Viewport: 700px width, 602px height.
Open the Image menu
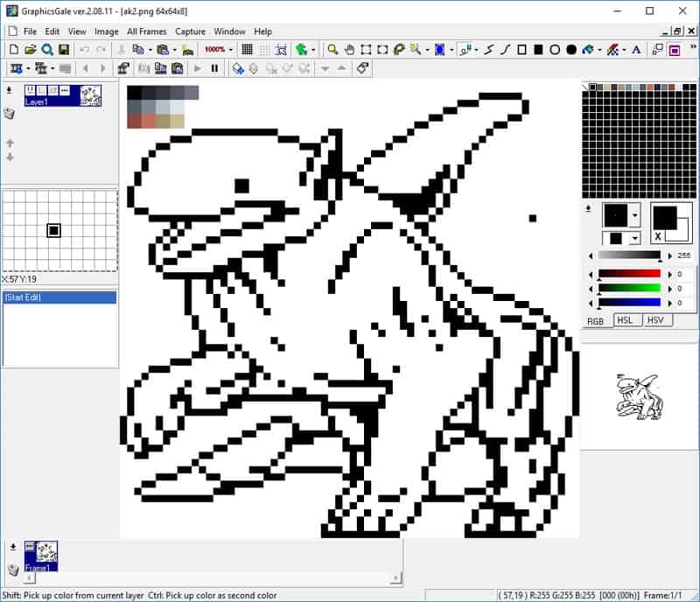pos(106,31)
